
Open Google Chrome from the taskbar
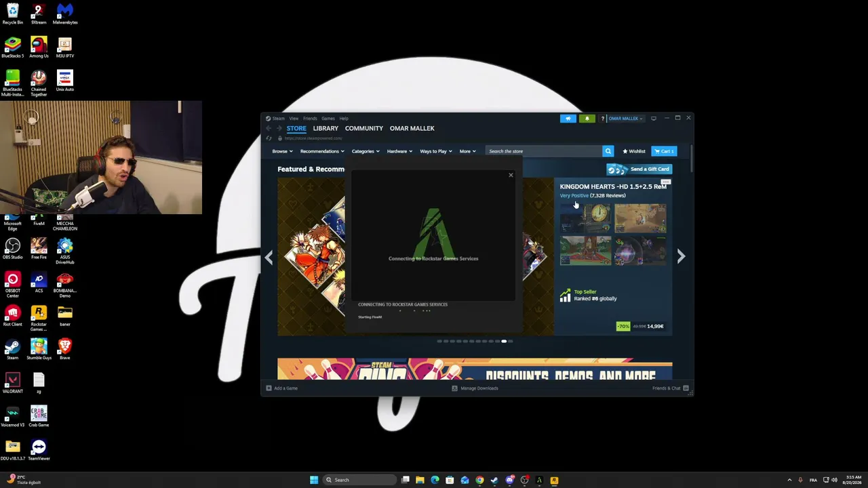[x=479, y=480]
